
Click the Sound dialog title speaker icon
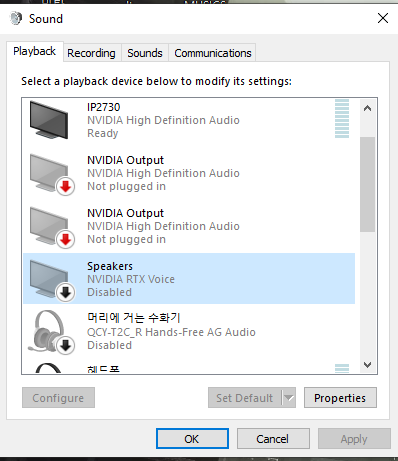pos(16,18)
